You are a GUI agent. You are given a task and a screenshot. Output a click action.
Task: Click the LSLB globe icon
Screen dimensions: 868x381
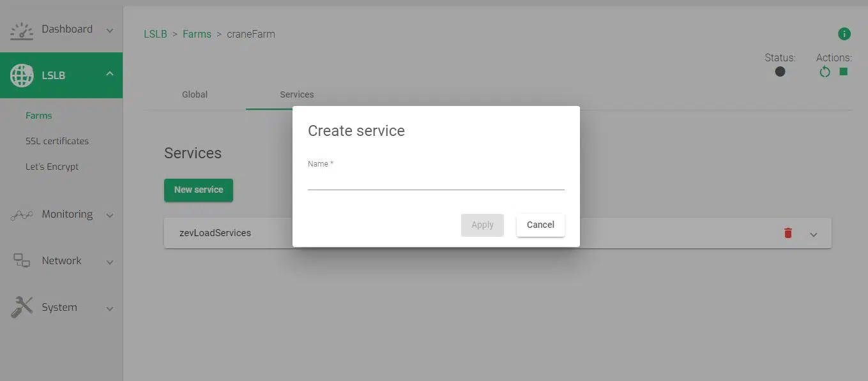(22, 75)
